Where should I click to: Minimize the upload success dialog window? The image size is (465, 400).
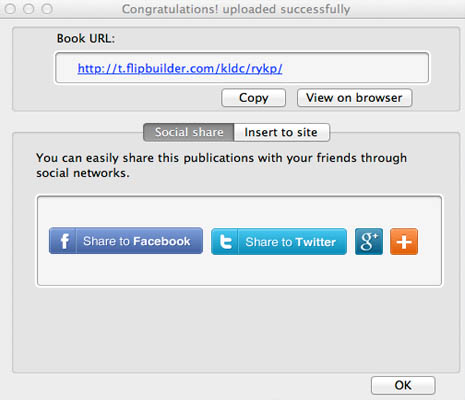[29, 9]
